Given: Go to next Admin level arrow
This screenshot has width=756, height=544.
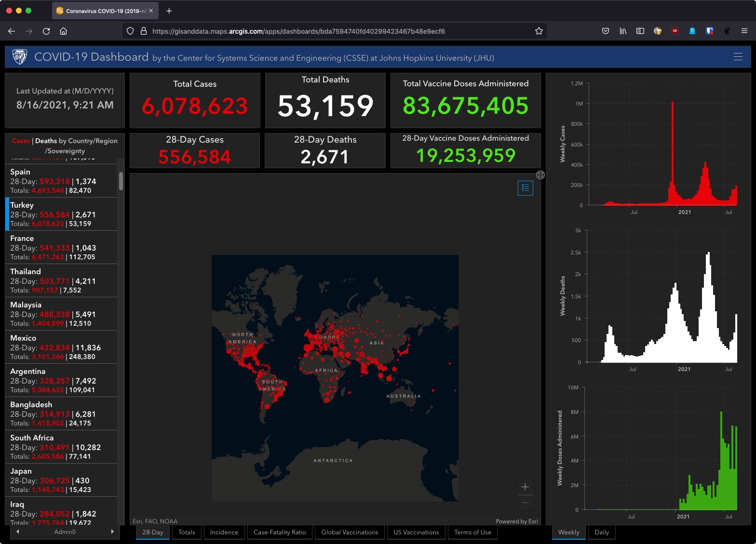Looking at the screenshot, I should coord(112,532).
